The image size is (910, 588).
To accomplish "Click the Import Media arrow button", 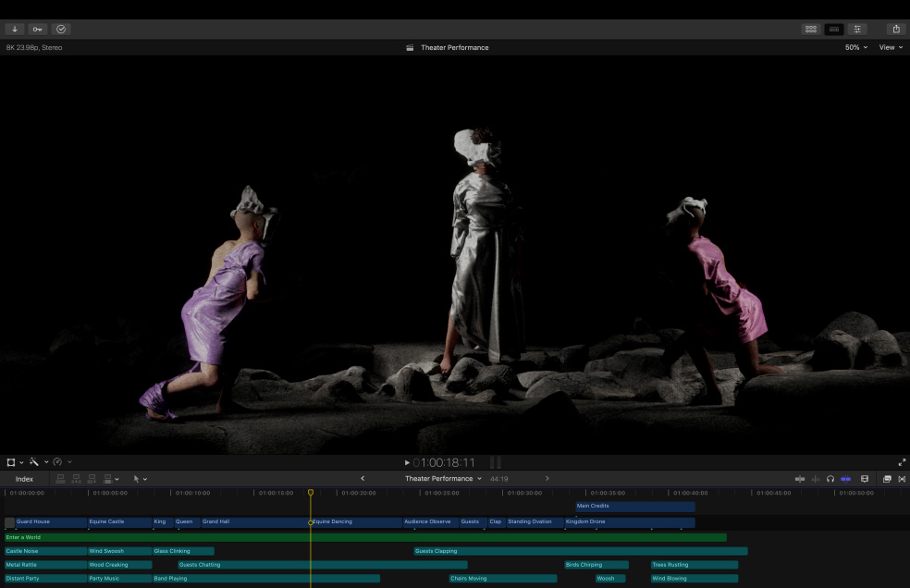I will (15, 29).
